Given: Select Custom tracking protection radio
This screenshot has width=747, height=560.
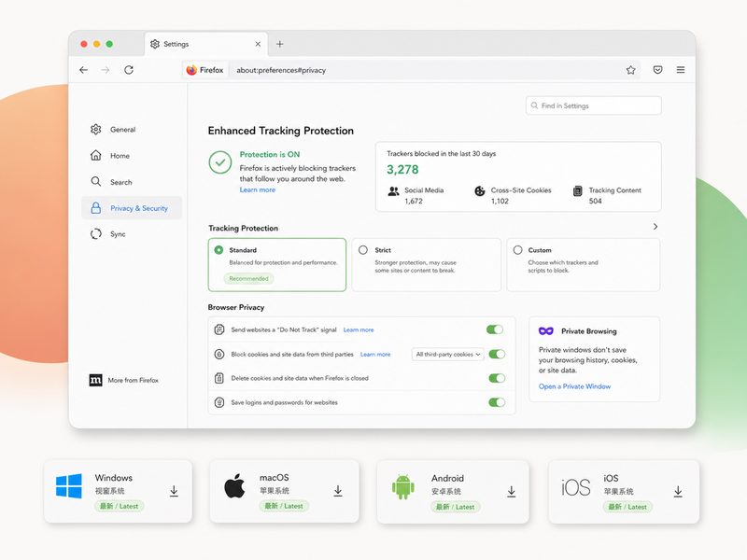Looking at the screenshot, I should point(518,249).
